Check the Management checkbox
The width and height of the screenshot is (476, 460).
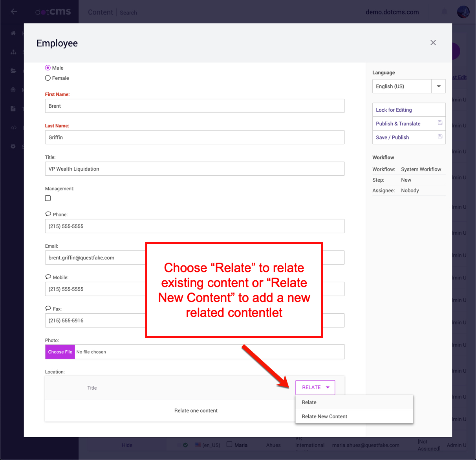(x=48, y=198)
